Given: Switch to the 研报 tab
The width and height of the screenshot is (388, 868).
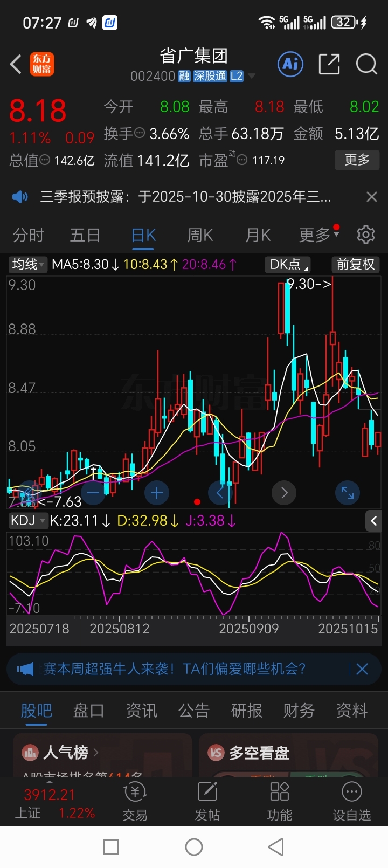Looking at the screenshot, I should [x=246, y=711].
